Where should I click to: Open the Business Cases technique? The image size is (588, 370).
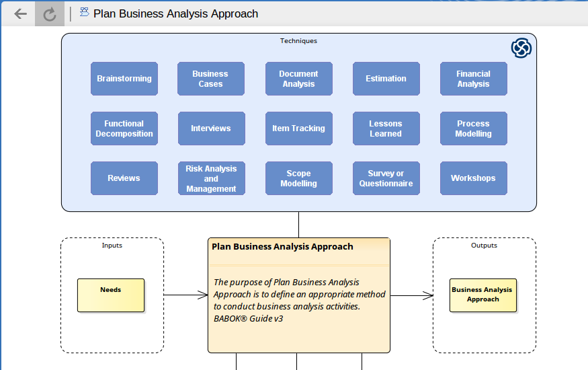pos(210,79)
